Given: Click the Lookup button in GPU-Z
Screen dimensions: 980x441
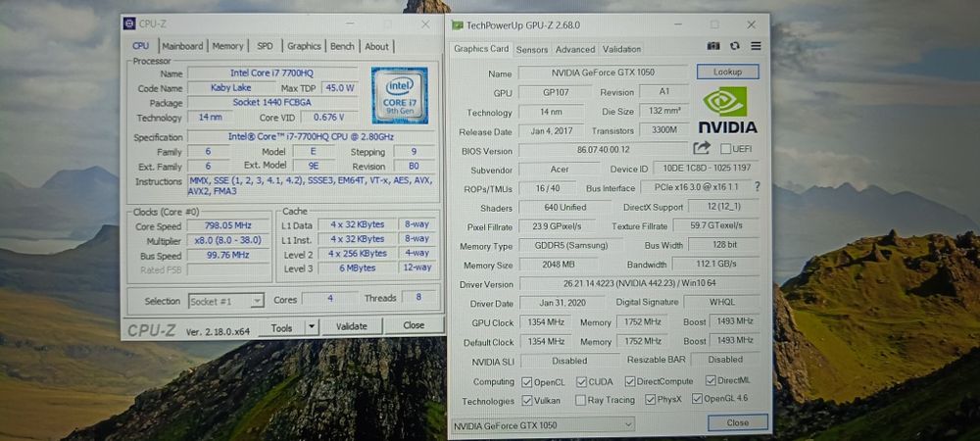Looking at the screenshot, I should 727,72.
